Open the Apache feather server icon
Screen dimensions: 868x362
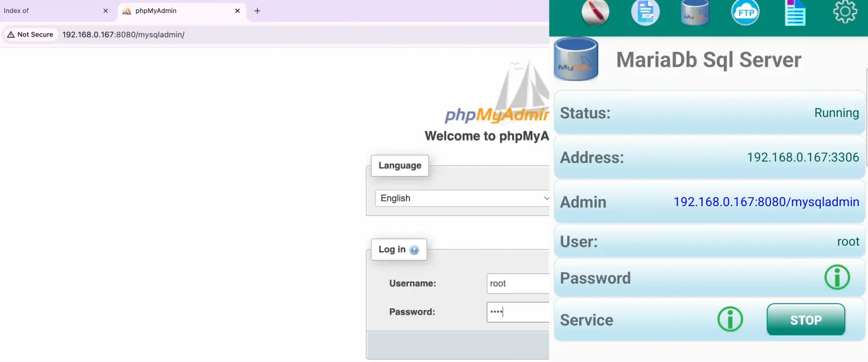pos(595,13)
